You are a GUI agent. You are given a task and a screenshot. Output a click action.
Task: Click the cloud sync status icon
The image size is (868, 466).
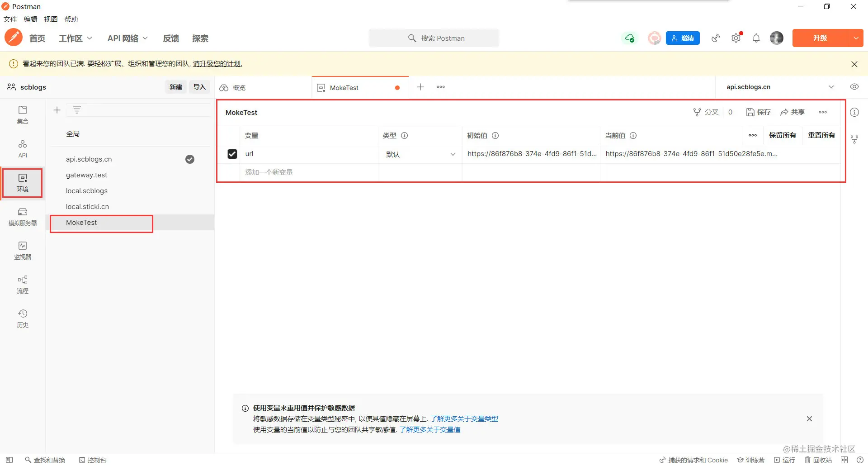630,38
